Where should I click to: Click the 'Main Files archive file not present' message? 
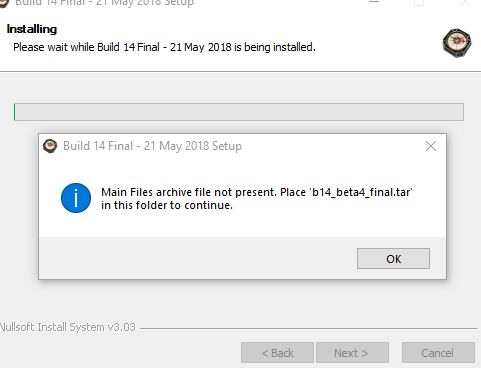257,199
